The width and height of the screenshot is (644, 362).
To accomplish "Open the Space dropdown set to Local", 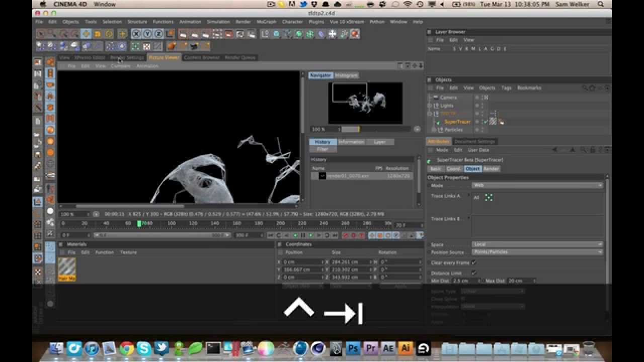I will (x=537, y=245).
